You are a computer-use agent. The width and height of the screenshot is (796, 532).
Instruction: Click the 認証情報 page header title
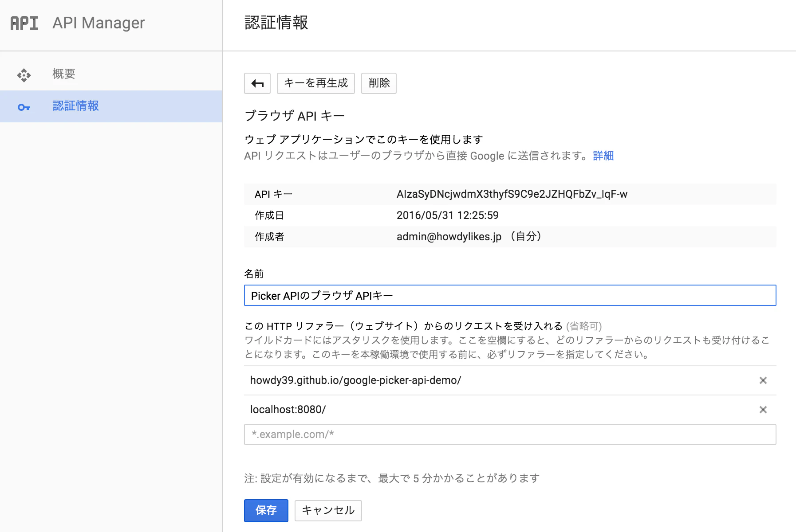(276, 23)
